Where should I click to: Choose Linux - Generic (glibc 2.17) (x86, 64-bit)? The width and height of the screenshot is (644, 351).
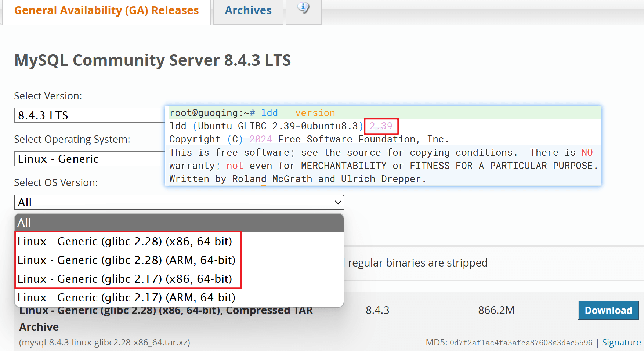click(179, 279)
